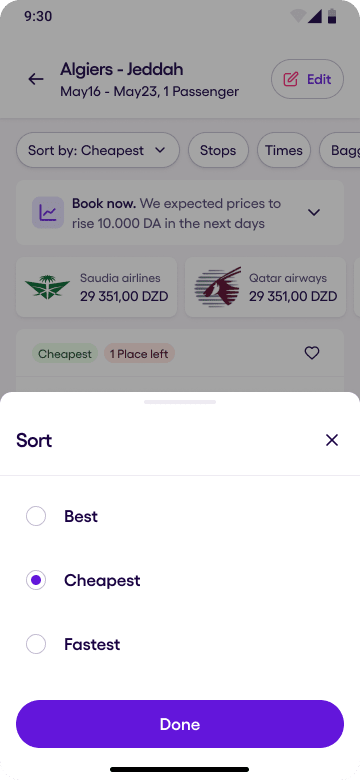Screen dimensions: 360x780
Task: Open the Times filter chip
Action: pyautogui.click(x=284, y=150)
